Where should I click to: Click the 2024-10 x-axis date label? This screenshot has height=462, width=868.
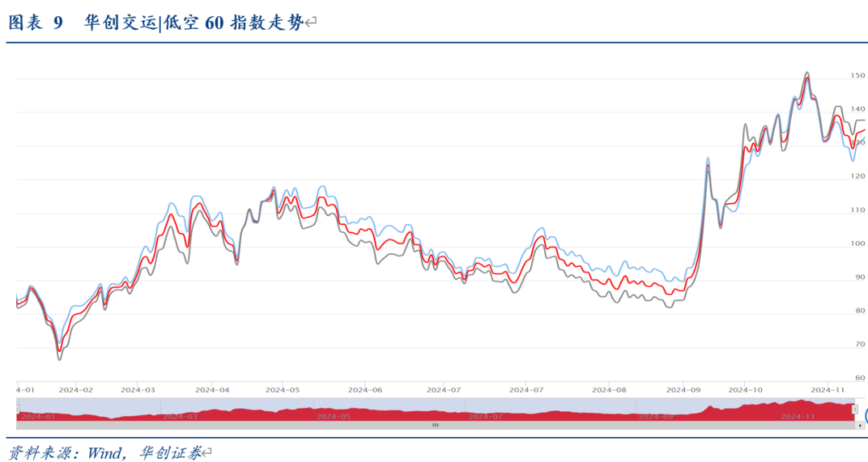point(744,390)
